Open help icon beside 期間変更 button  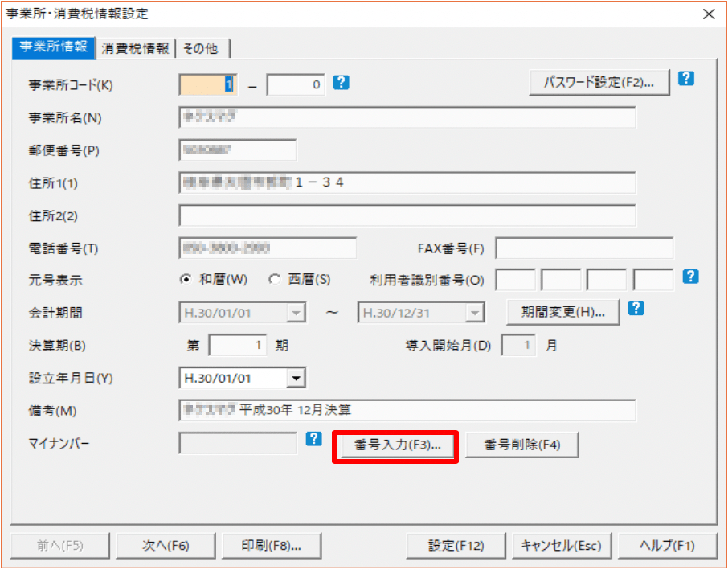[636, 308]
